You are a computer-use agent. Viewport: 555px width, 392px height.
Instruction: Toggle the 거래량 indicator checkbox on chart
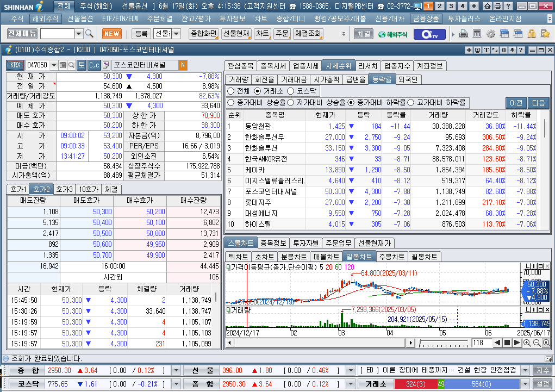(x=228, y=310)
